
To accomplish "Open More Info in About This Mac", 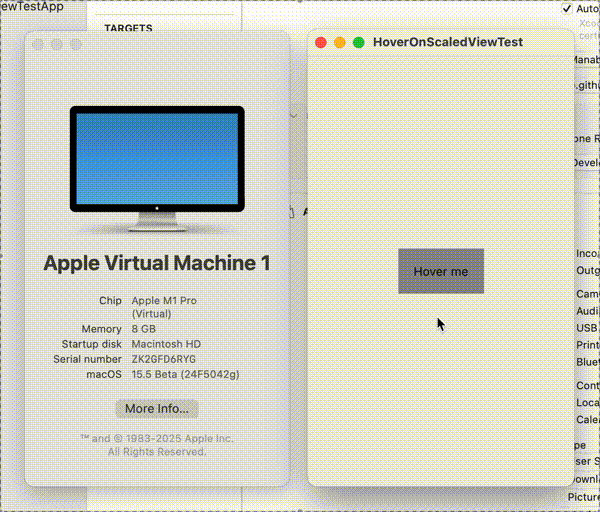I will [157, 409].
